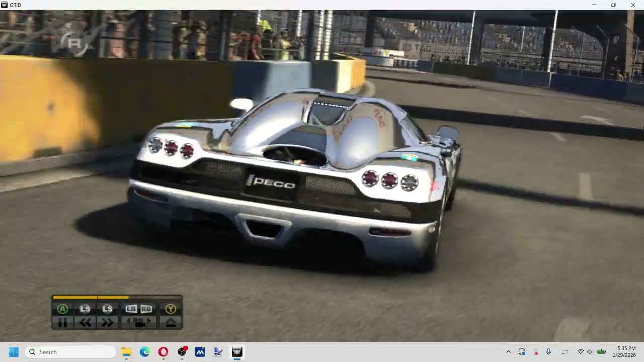The height and width of the screenshot is (362, 644).
Task: Maximize the GRID window
Action: pyautogui.click(x=613, y=5)
